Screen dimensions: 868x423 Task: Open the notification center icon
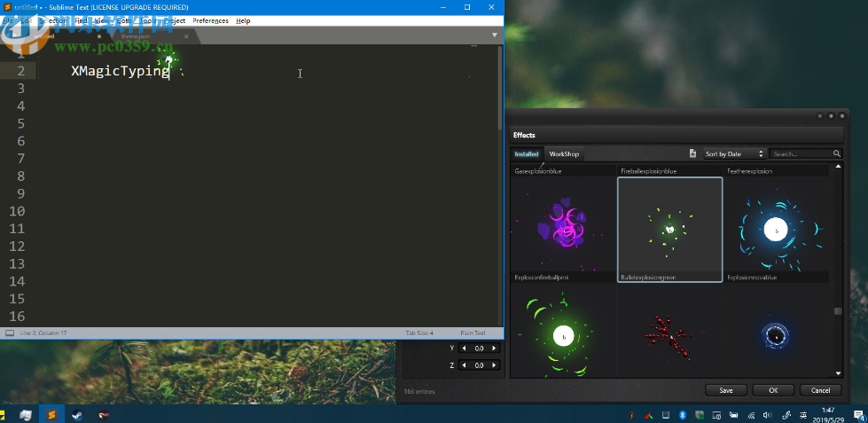(x=859, y=414)
